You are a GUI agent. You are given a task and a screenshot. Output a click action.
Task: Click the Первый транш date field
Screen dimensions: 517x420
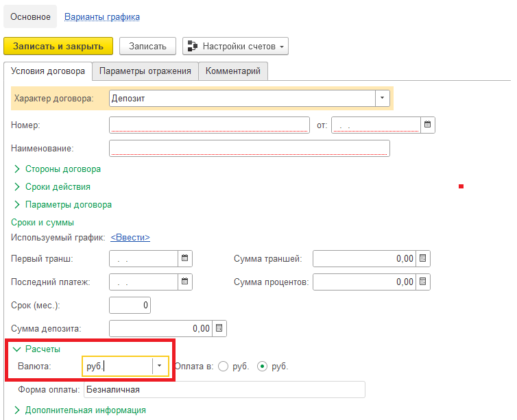[x=143, y=258]
